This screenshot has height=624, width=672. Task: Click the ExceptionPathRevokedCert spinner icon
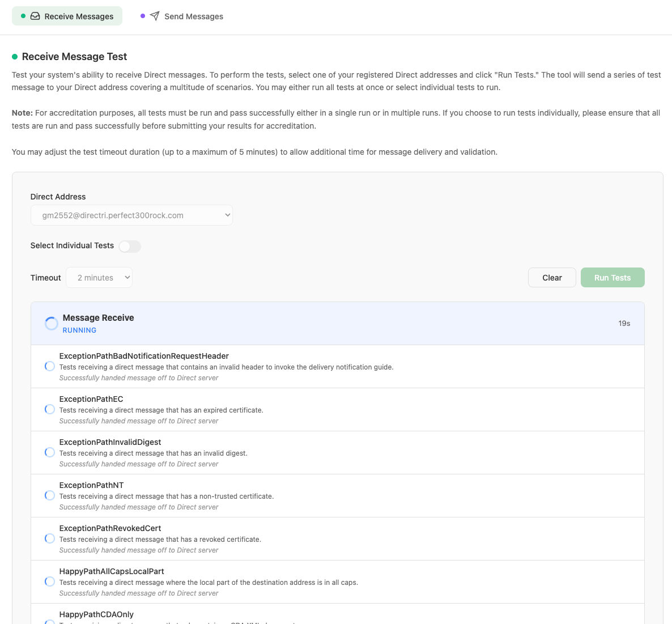coord(50,539)
